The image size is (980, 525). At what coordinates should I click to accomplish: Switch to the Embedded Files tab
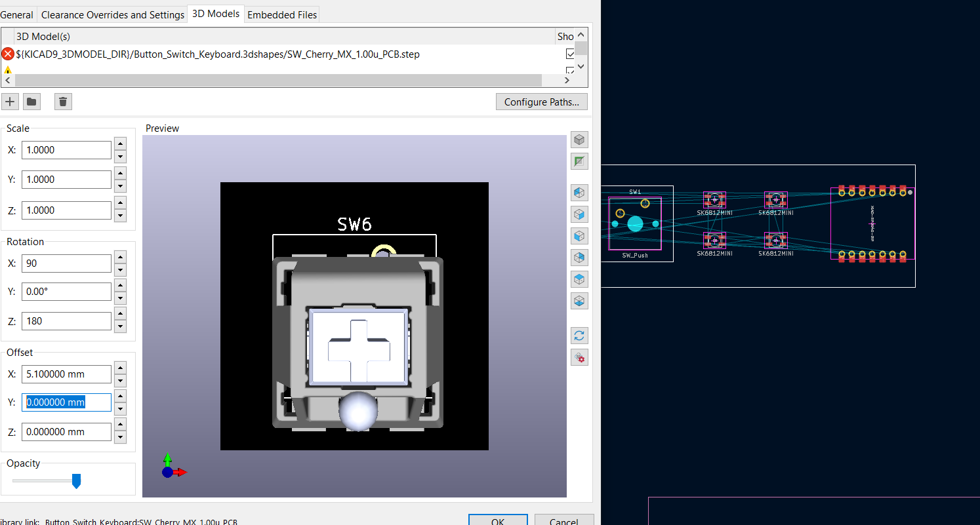point(281,14)
